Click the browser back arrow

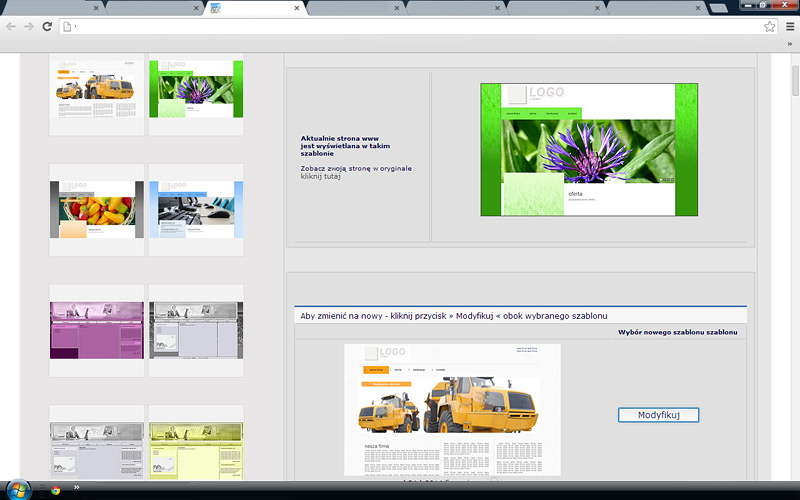11,26
